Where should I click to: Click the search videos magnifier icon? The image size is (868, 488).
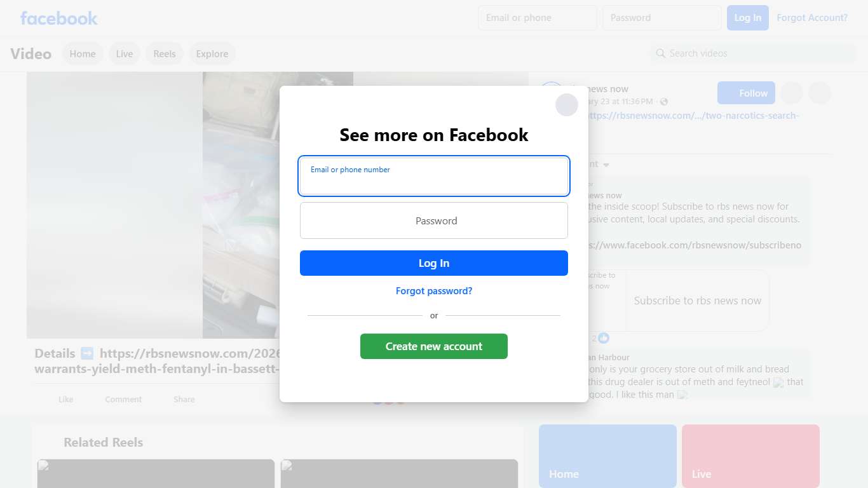661,53
